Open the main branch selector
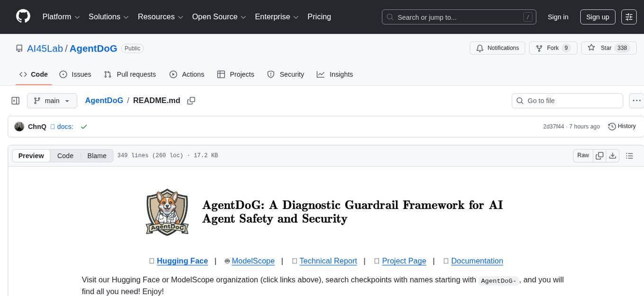644x296 pixels. pos(52,100)
